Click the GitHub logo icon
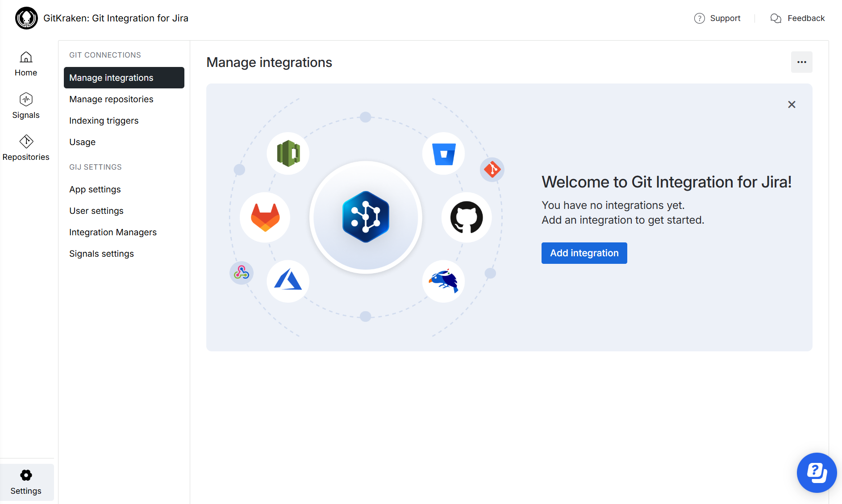The width and height of the screenshot is (842, 504). click(467, 217)
